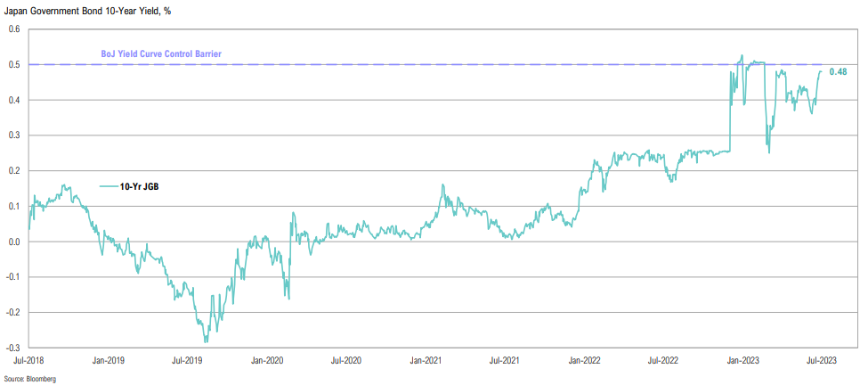Click the teal legend line swatch
This screenshot has height=385, width=868.
tap(108, 186)
